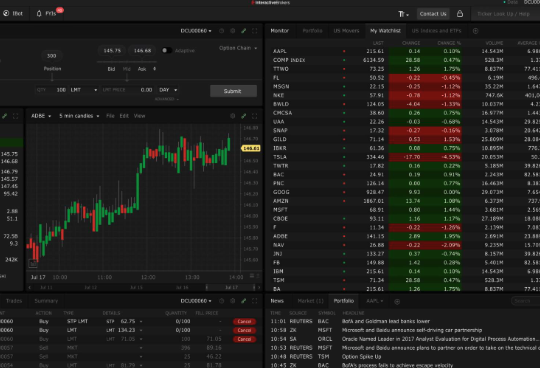
Task: Open the 5 min candles interval dropdown
Action: click(79, 116)
